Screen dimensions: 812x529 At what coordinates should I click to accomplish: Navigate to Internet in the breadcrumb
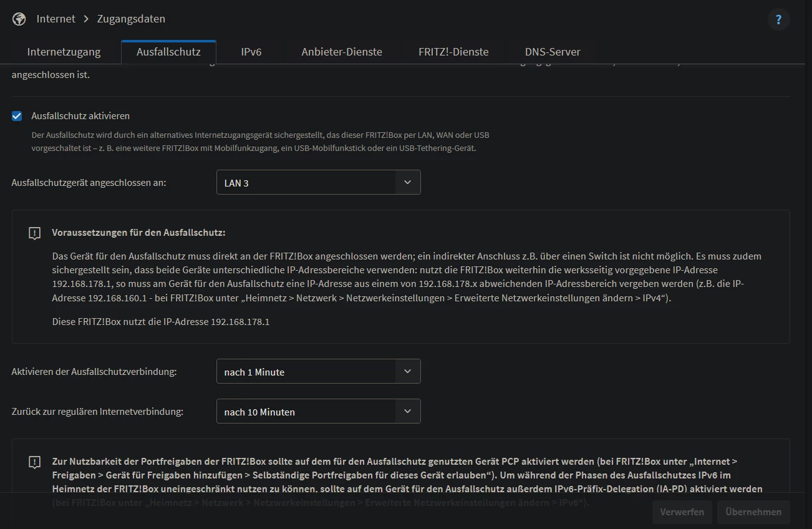coord(56,19)
